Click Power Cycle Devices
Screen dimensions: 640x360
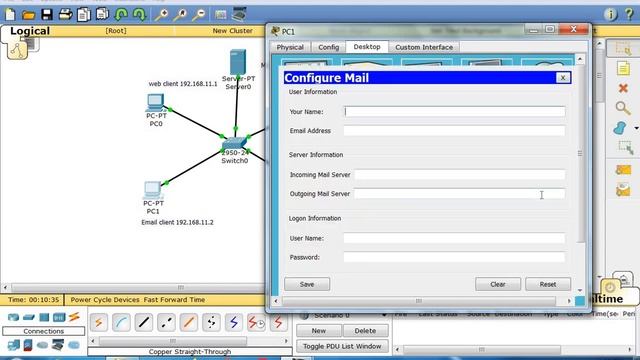[105, 300]
